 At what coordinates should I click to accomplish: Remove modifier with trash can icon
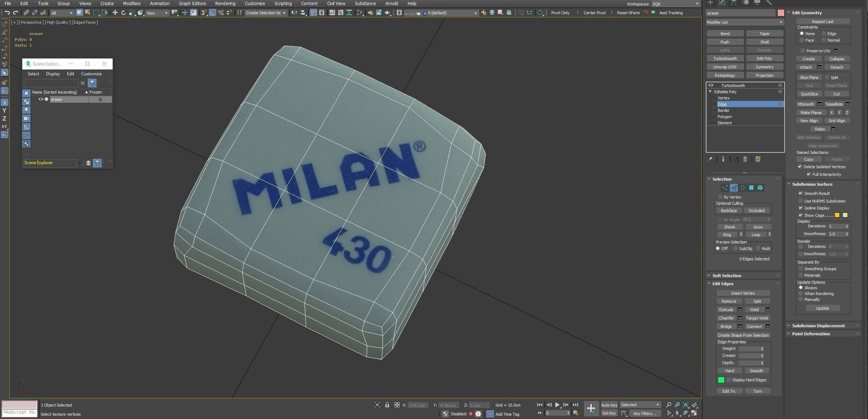pos(745,159)
